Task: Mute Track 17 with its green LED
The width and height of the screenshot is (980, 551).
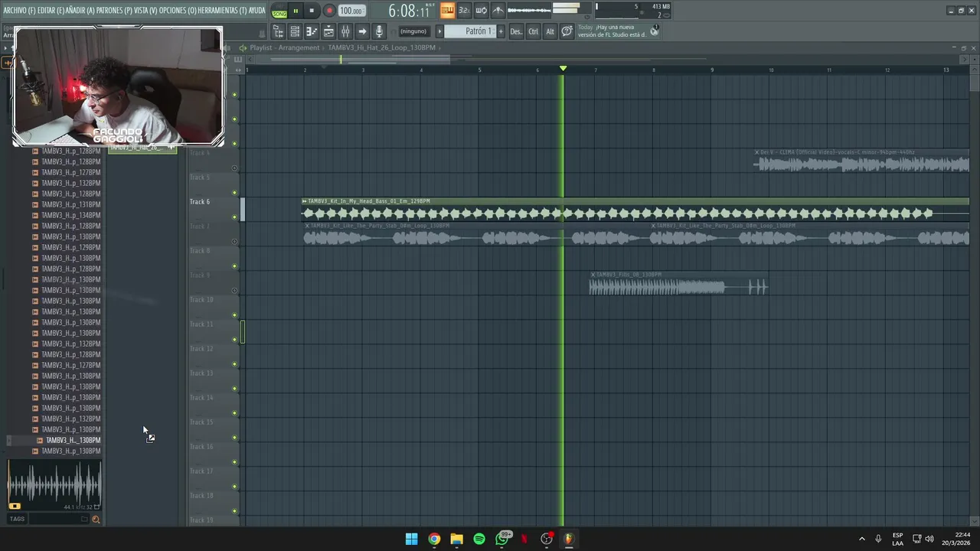Action: click(x=234, y=487)
